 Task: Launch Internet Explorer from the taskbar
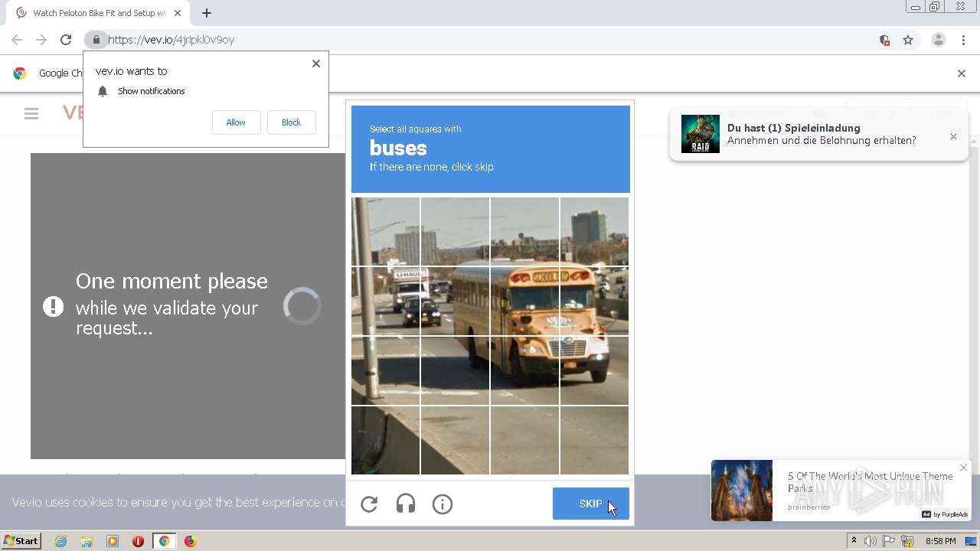click(x=60, y=541)
